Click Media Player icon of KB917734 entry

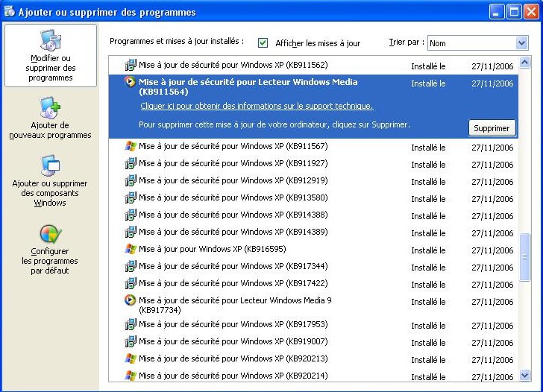click(x=131, y=300)
